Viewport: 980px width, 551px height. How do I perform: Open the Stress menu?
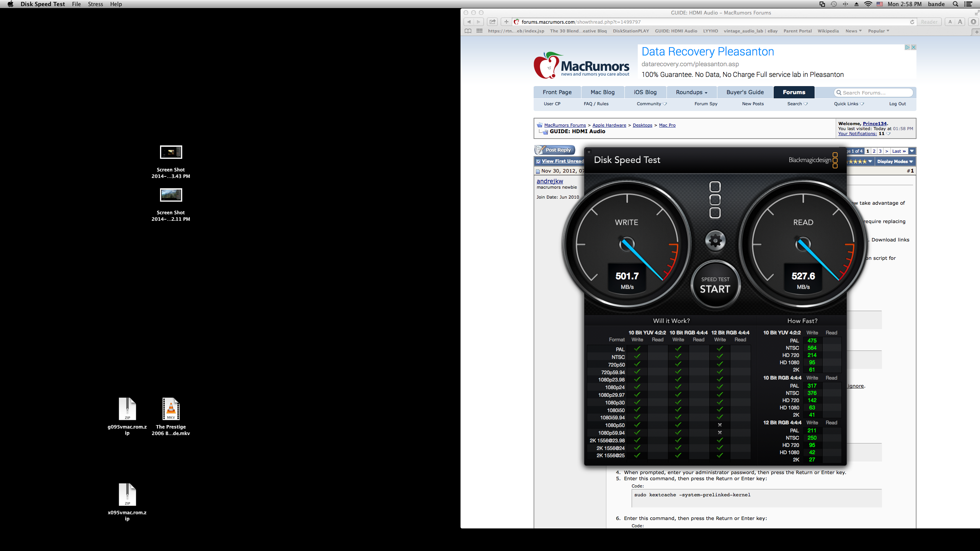(x=95, y=4)
